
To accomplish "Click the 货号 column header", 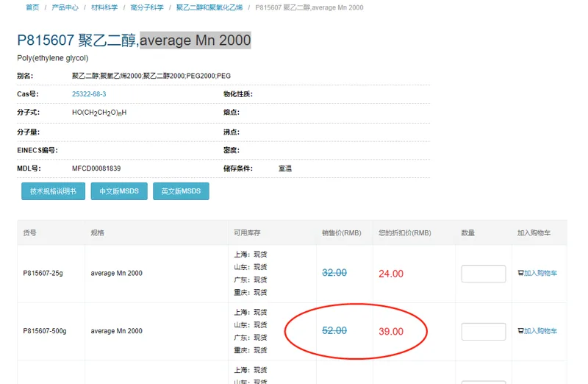I will [29, 232].
